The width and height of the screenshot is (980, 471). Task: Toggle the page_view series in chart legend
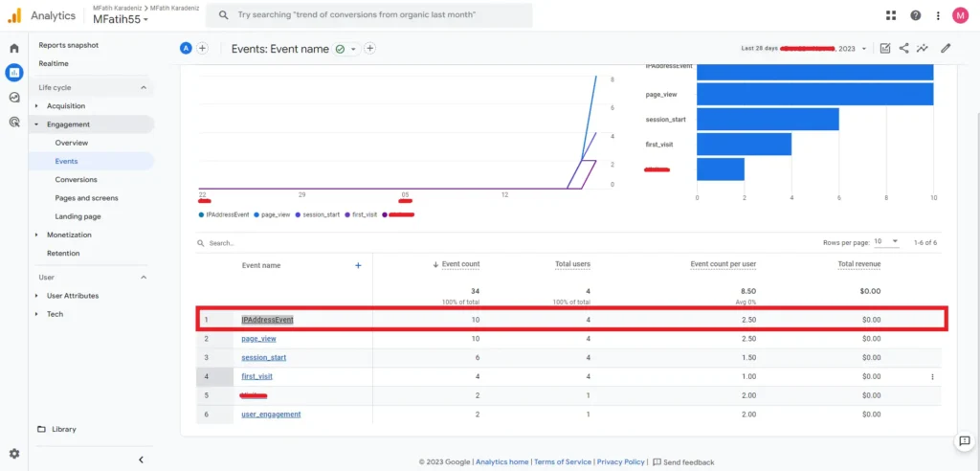[273, 214]
